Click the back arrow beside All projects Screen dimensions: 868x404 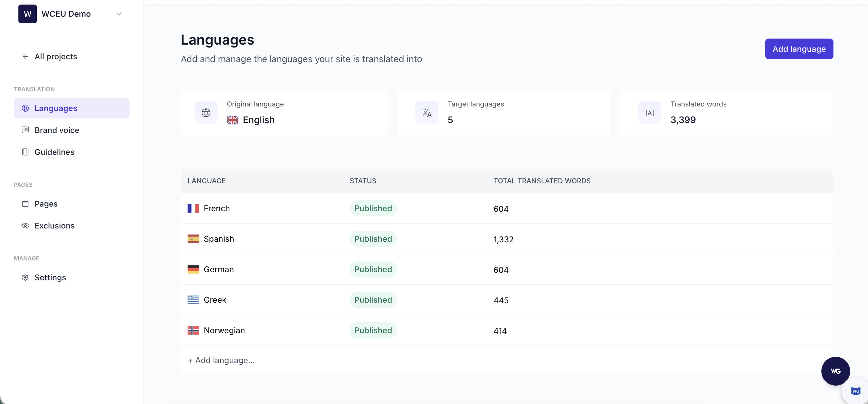[25, 56]
